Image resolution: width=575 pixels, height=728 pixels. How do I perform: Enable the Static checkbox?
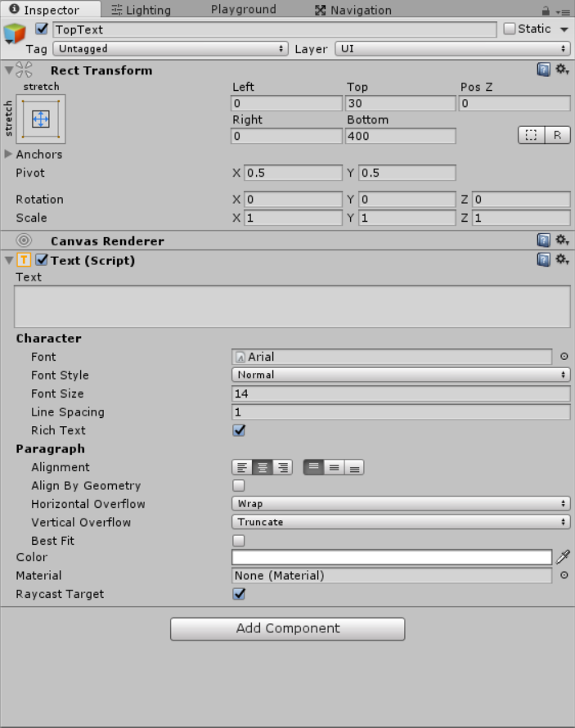509,29
